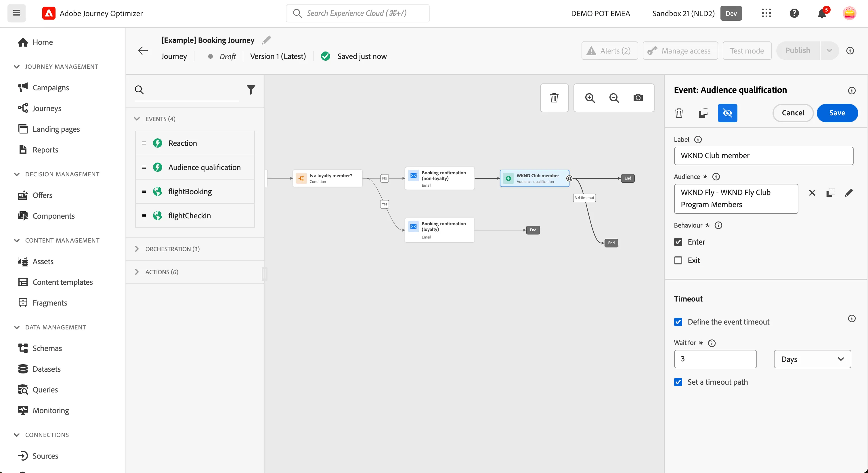Select the flightBooking event in palette
This screenshot has height=473, width=868.
tap(195, 192)
